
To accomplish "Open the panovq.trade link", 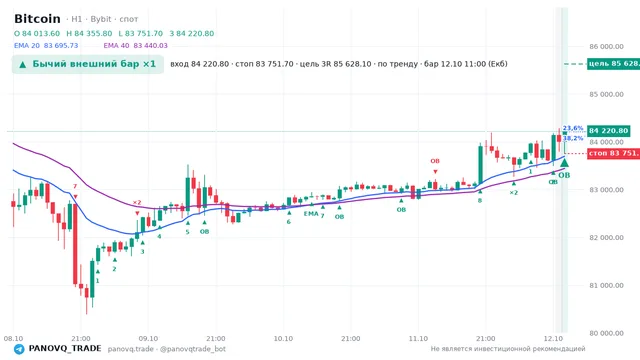I will 131,349.
